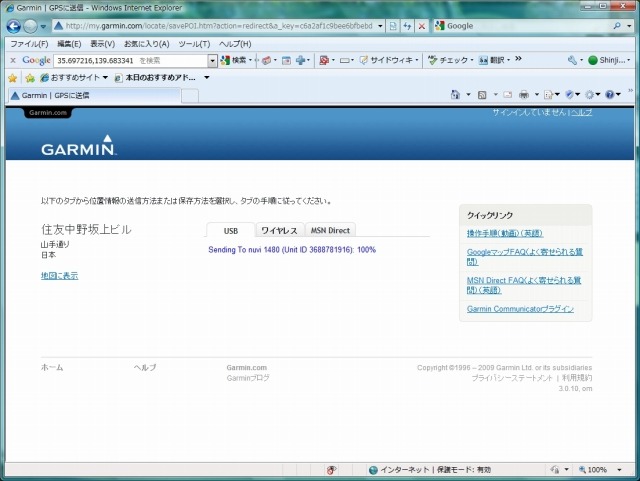The image size is (640, 481).
Task: Click the Google Toolbar サイドウィキ button
Action: [x=389, y=60]
